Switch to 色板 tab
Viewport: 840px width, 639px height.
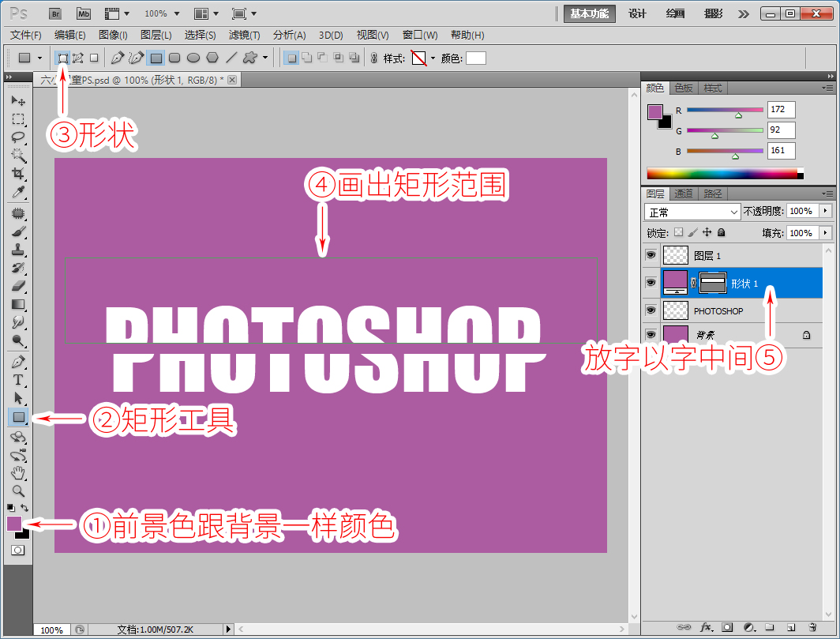click(x=684, y=88)
